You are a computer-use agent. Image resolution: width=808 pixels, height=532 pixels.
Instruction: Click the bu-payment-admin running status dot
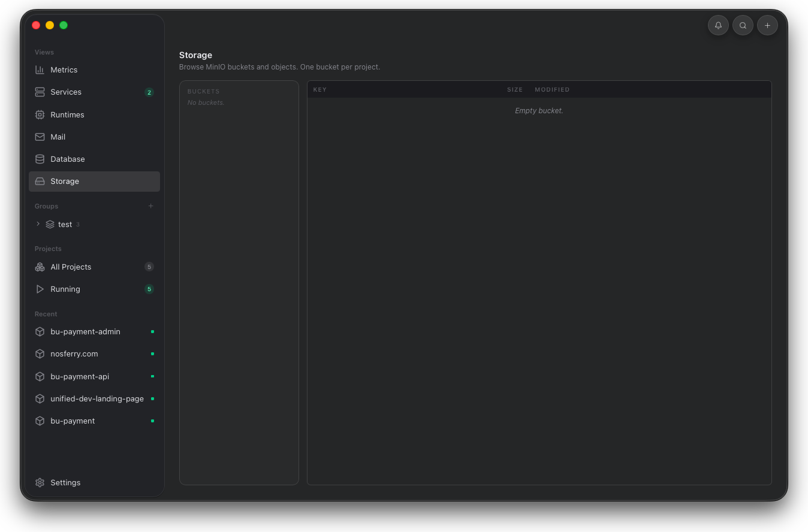tap(152, 331)
